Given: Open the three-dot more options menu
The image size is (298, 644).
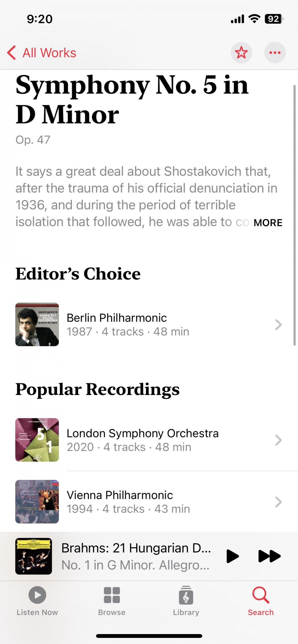Looking at the screenshot, I should point(275,53).
